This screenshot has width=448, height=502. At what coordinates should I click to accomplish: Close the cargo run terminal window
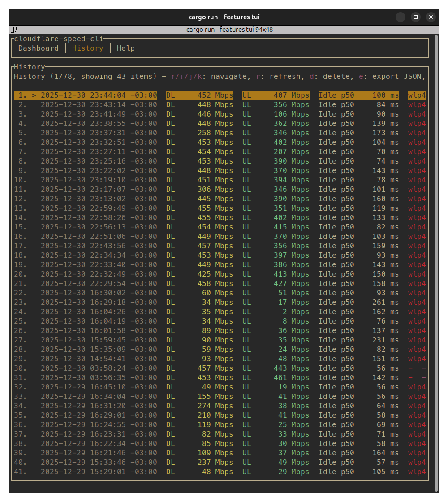click(x=431, y=17)
